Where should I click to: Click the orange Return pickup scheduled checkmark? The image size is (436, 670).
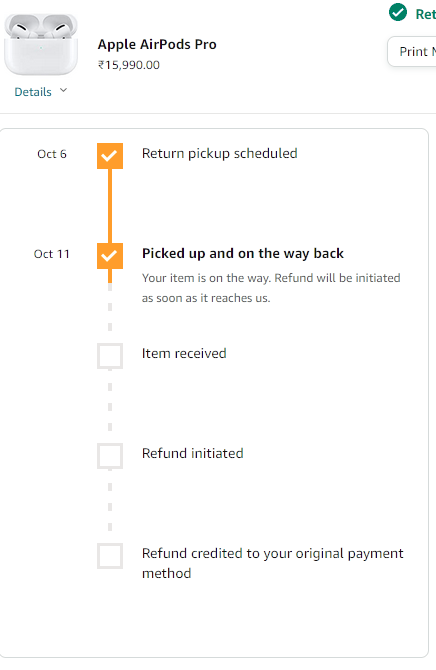pos(110,156)
